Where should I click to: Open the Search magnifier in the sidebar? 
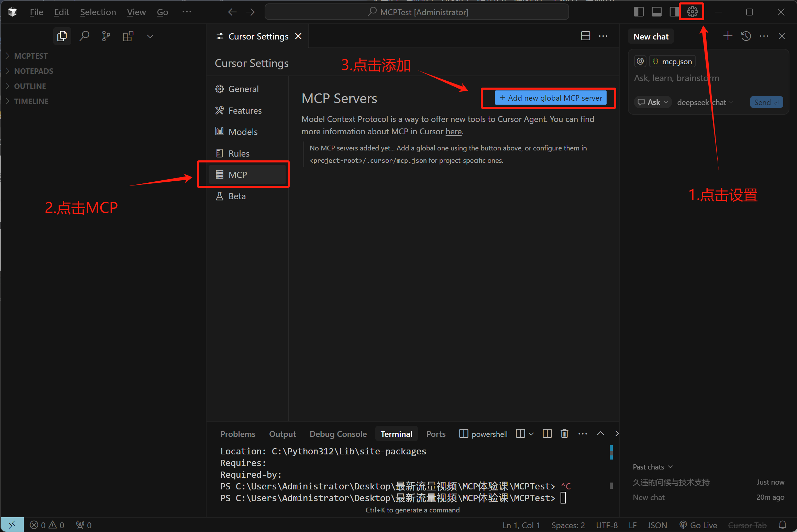84,36
